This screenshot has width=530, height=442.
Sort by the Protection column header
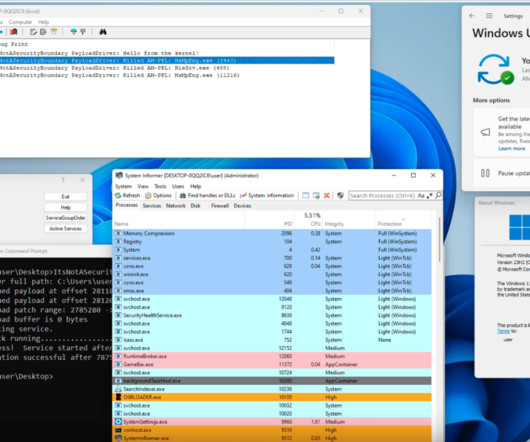403,224
